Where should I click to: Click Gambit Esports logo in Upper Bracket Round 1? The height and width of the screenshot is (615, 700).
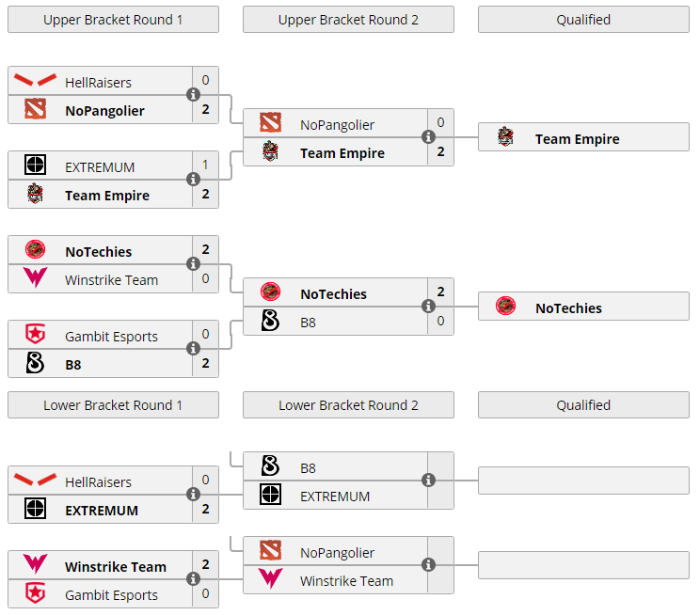point(35,335)
